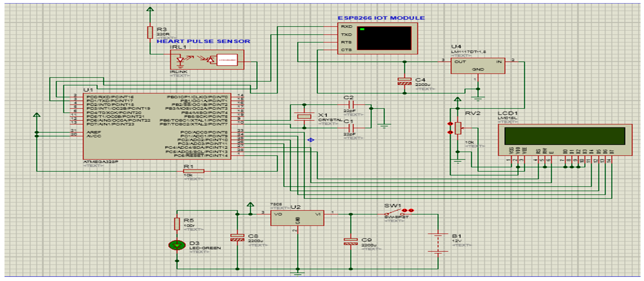
Task: Select the IRL1 heart pulse sensor optocoupler
Action: [x=207, y=60]
